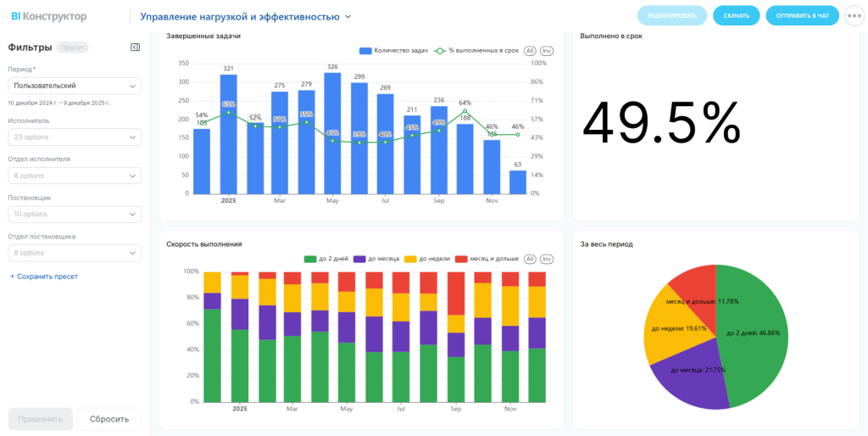Click the plus icon Сохранить пресет
The image size is (868, 436).
point(12,277)
